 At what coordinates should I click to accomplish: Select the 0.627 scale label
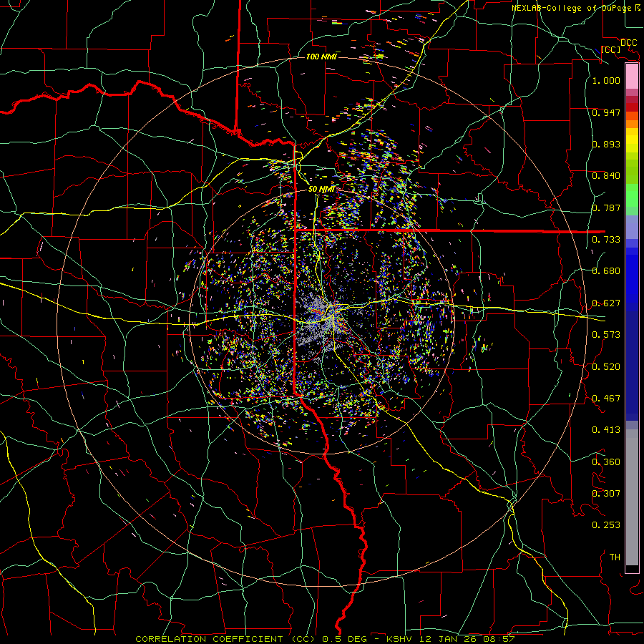click(x=606, y=303)
